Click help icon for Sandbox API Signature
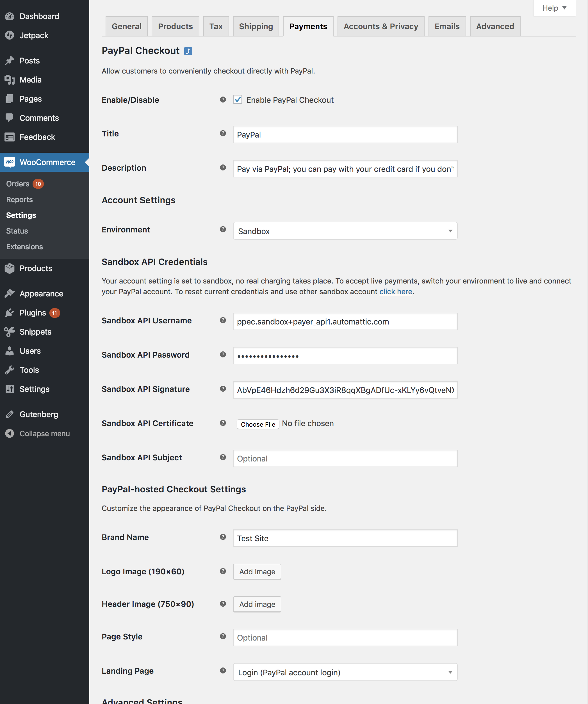The image size is (588, 704). click(223, 389)
